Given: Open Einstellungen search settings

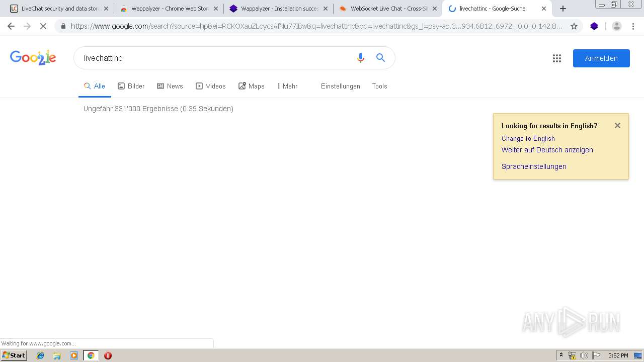Looking at the screenshot, I should point(341,86).
